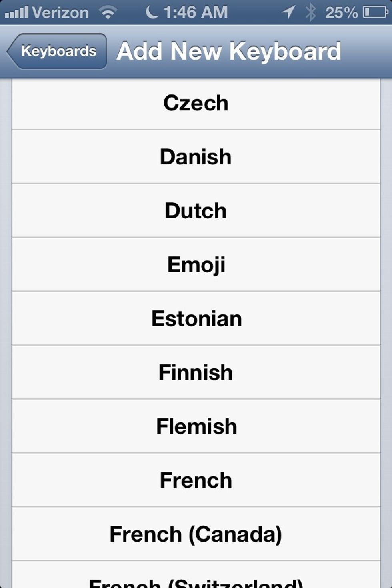Tap the cellular signal bars
Viewport: 392px width, 588px height.
click(x=17, y=13)
